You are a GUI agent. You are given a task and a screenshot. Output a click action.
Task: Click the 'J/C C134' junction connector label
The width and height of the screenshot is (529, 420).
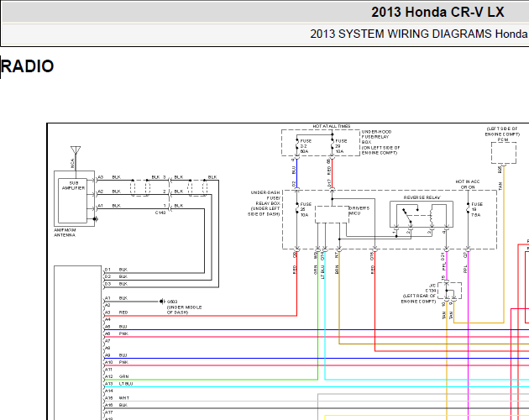tap(431, 288)
